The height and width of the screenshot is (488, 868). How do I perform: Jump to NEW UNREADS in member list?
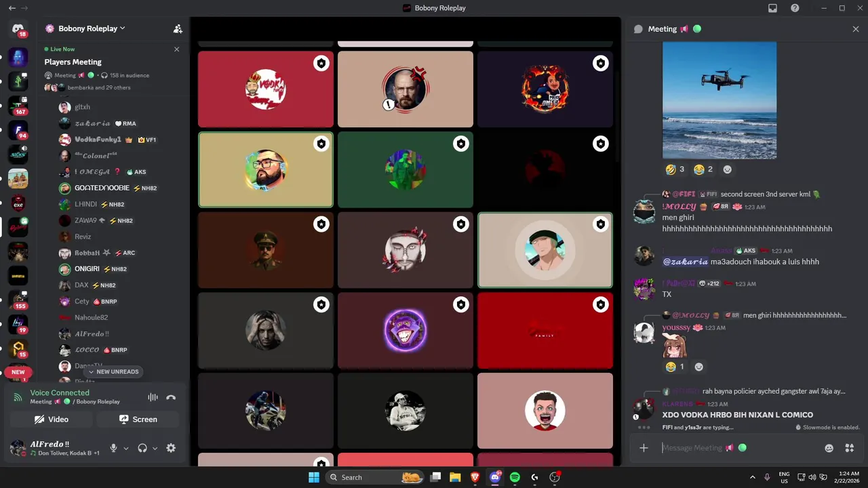(113, 371)
